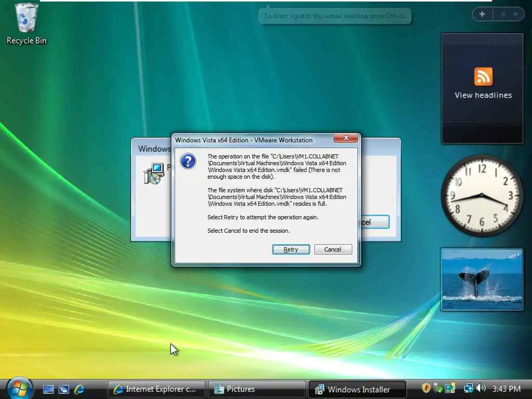Click the security shield tray icon

[x=426, y=388]
